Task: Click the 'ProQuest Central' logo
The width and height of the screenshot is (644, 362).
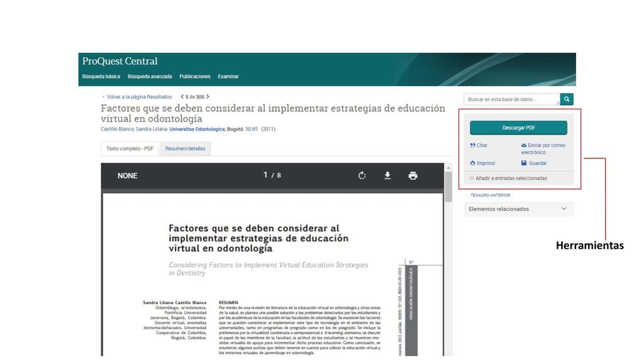Action: tap(120, 61)
